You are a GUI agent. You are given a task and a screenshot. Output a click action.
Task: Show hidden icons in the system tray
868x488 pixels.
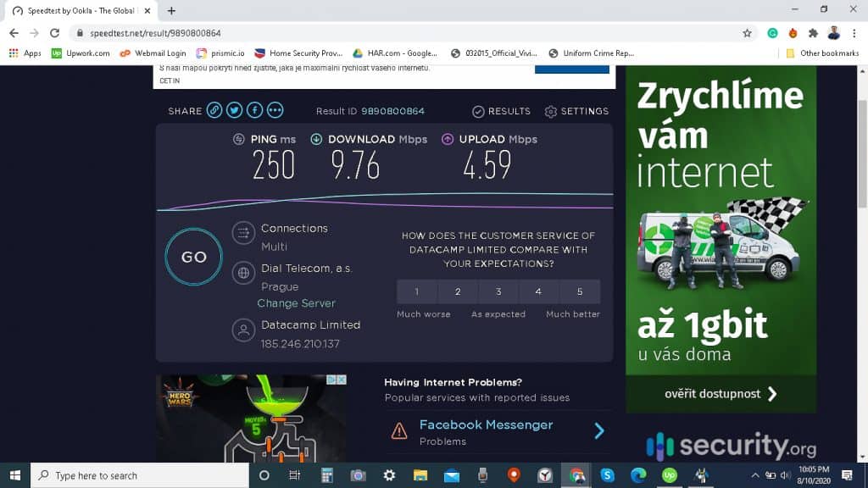[754, 475]
